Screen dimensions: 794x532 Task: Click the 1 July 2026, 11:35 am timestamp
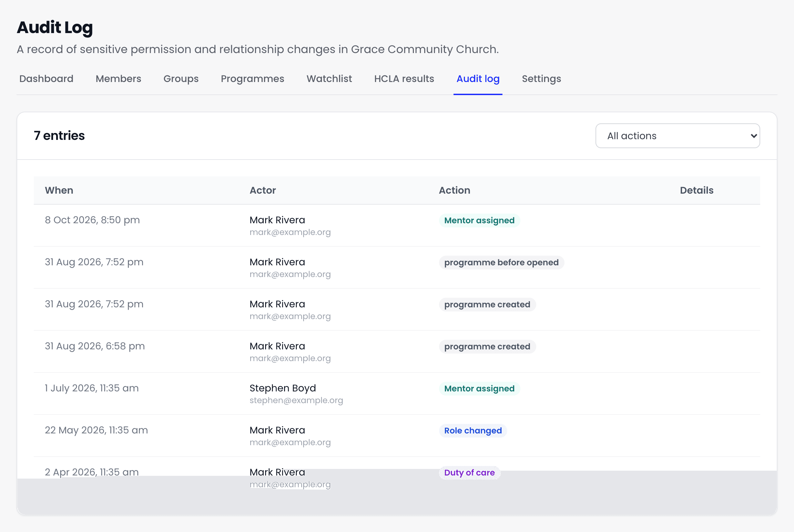click(92, 388)
